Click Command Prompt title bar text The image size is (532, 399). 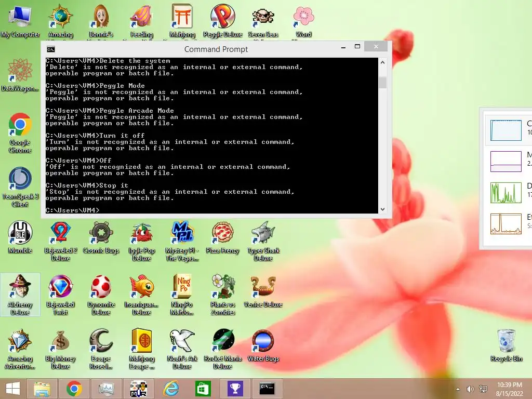[216, 49]
